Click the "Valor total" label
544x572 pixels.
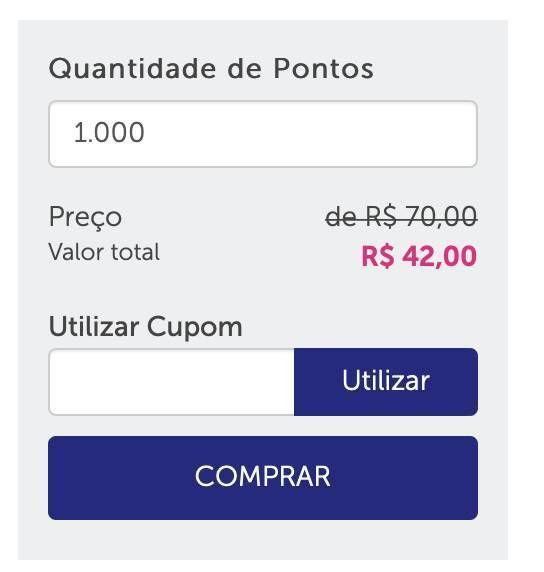click(x=104, y=252)
